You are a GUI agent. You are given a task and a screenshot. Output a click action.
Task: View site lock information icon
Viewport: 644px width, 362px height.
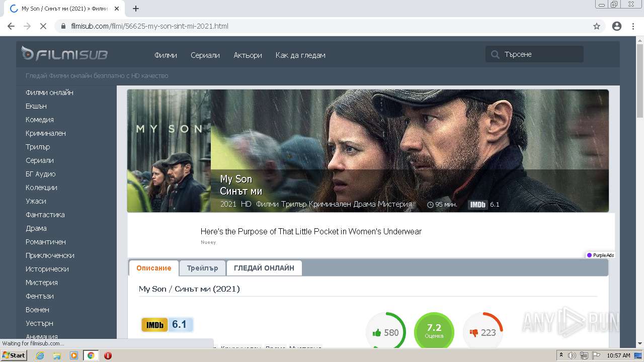(x=63, y=26)
